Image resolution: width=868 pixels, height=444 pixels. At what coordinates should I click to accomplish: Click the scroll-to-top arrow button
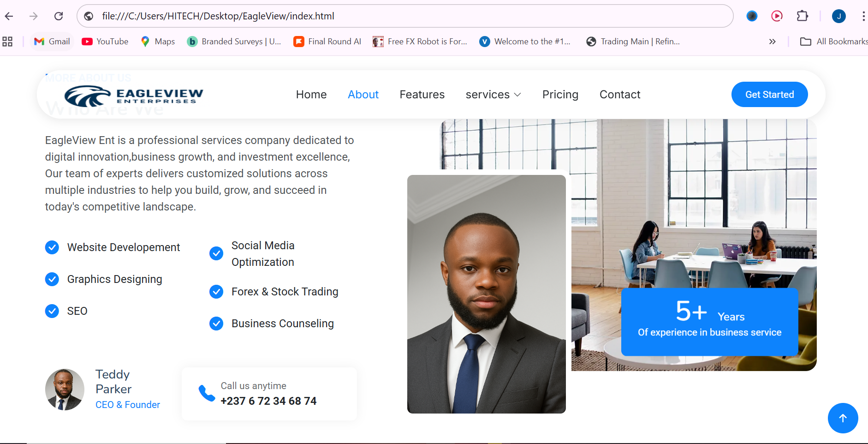[843, 418]
